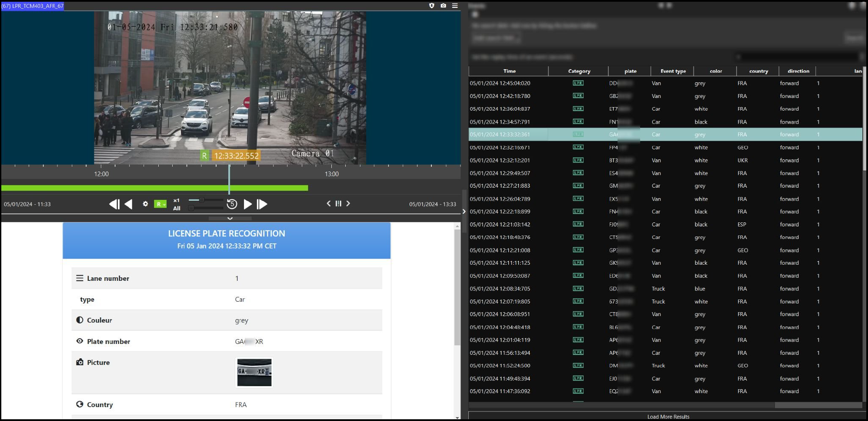This screenshot has height=421, width=868.
Task: Open the green R recording mode dropdown
Action: click(x=160, y=204)
